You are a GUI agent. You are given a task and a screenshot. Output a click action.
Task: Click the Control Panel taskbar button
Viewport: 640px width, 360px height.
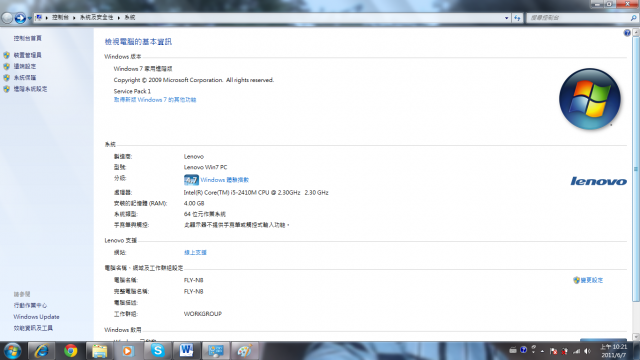[216, 351]
